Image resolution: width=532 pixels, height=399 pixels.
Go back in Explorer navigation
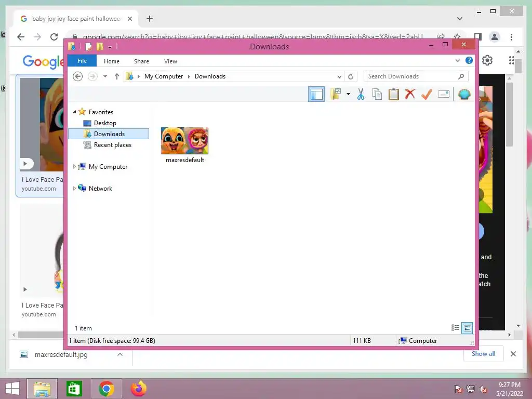pyautogui.click(x=78, y=76)
